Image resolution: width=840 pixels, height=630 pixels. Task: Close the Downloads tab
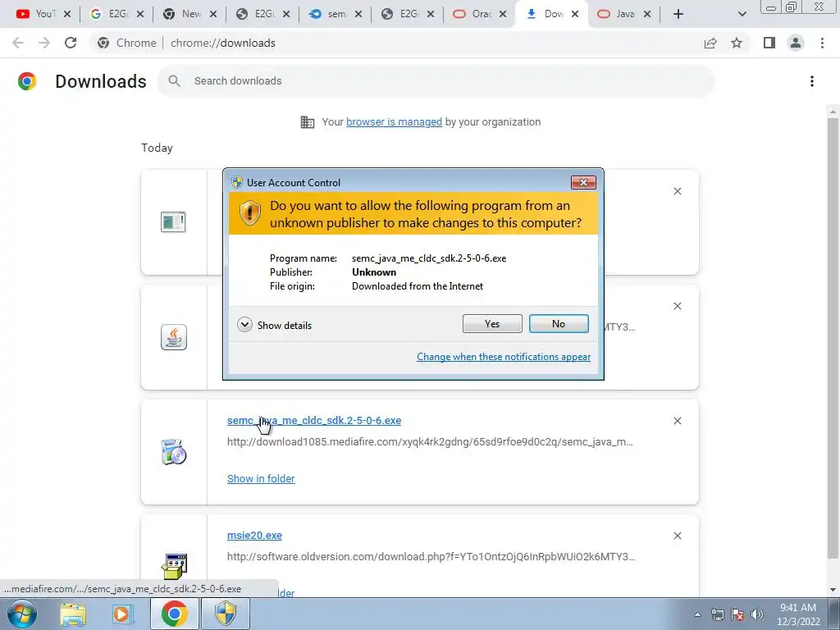pos(575,15)
